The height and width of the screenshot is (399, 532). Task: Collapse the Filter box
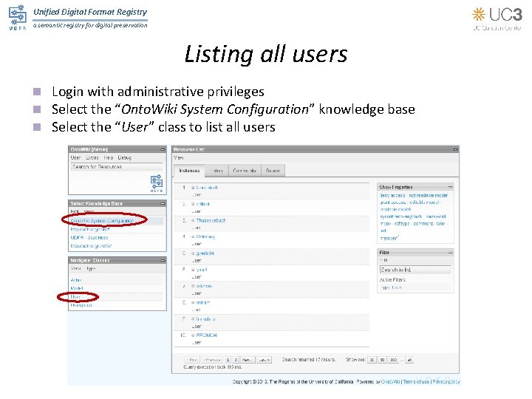click(x=450, y=253)
